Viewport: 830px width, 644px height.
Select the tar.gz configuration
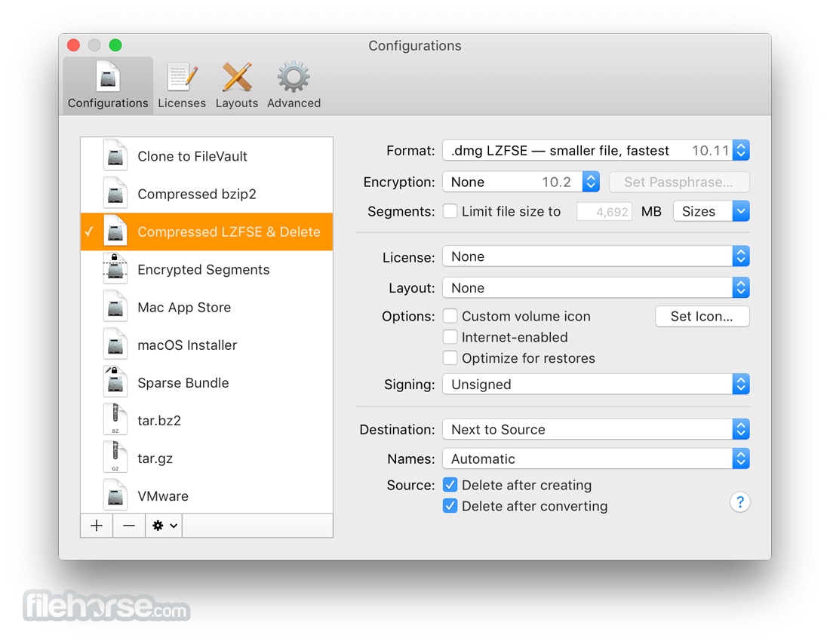pyautogui.click(x=207, y=458)
